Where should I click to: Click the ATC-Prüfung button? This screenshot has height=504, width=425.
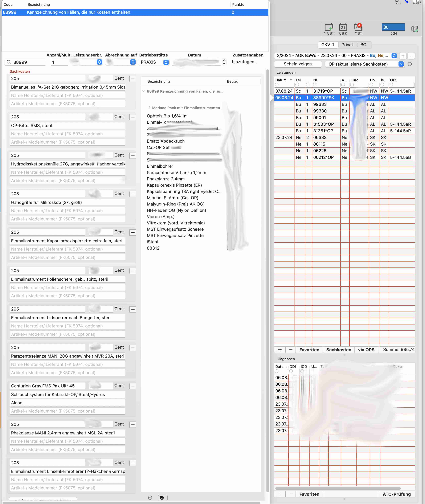pyautogui.click(x=397, y=494)
